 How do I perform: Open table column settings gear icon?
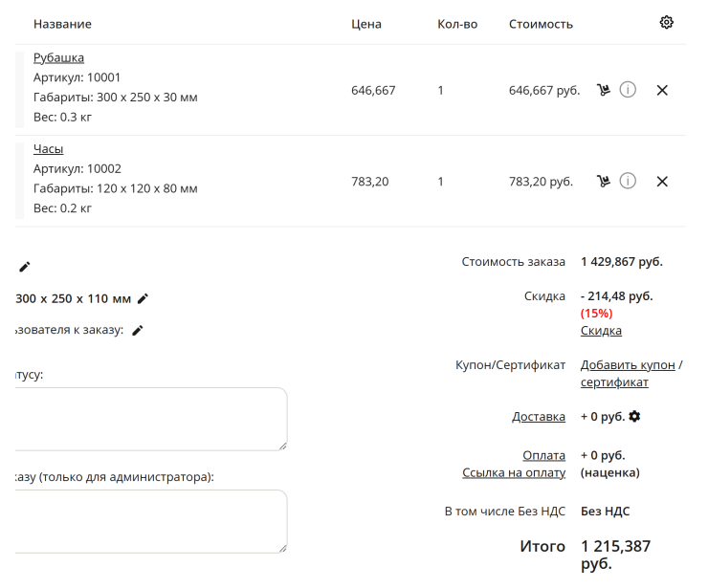(666, 22)
